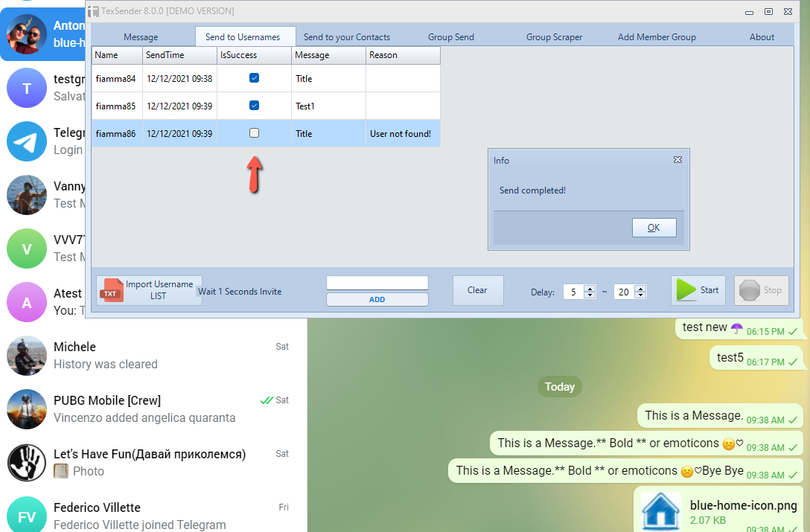Open the PUBG Mobile [Crew] chat avatar

click(x=26, y=409)
